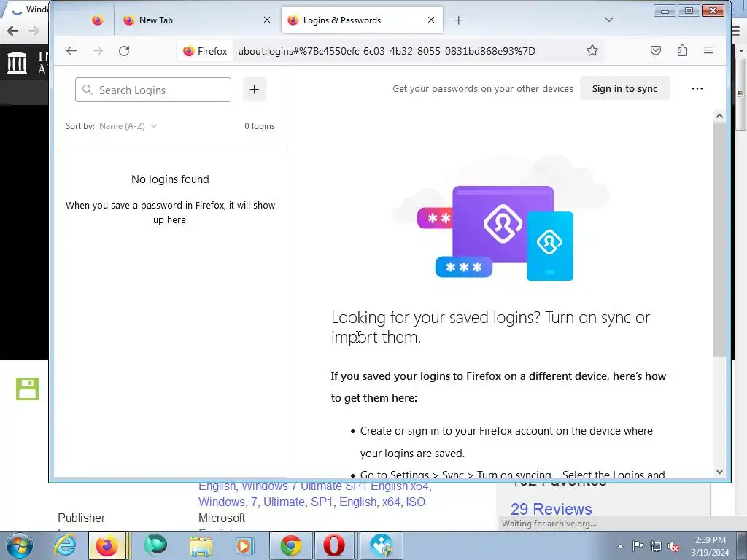The width and height of the screenshot is (747, 560).
Task: Click Sign in to sync button
Action: 624,88
